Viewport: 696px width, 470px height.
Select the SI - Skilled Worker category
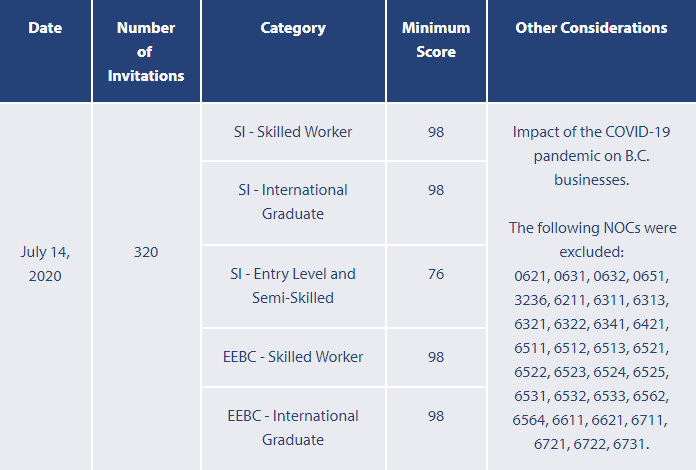coord(292,132)
